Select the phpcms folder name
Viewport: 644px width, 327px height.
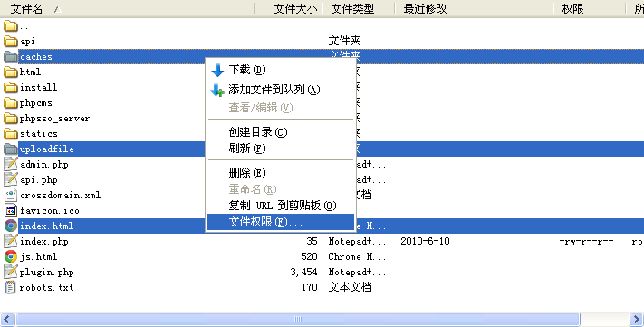pyautogui.click(x=36, y=103)
